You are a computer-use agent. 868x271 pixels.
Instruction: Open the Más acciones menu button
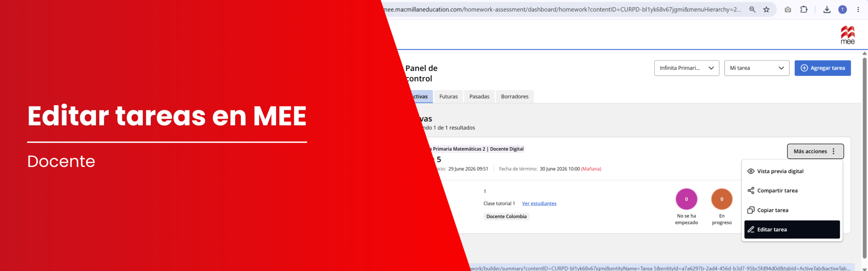pos(815,151)
